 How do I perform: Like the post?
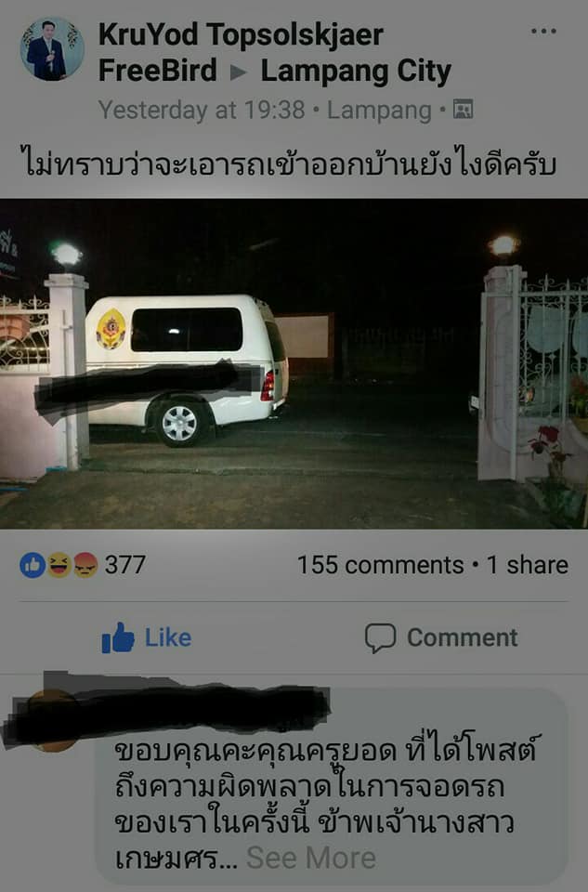coord(147,637)
